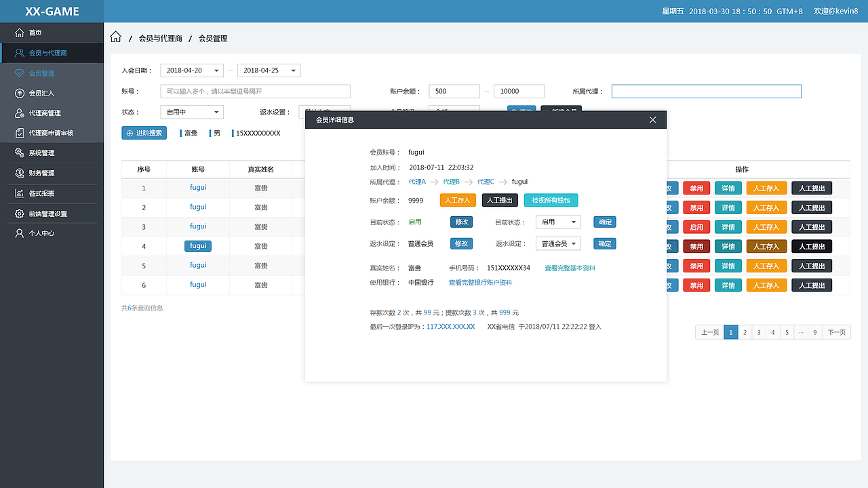Image resolution: width=868 pixels, height=488 pixels.
Task: Click 启用 button in table row 3
Action: point(696,227)
